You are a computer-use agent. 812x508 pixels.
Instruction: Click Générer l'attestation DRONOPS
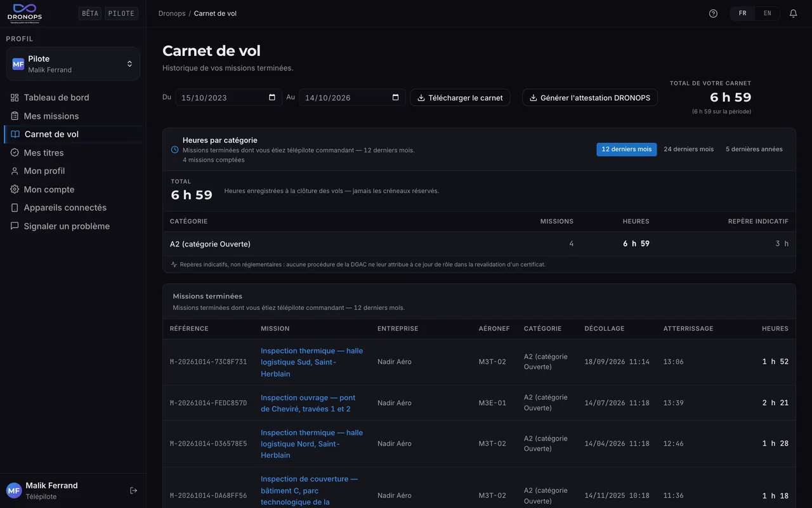[x=589, y=97]
